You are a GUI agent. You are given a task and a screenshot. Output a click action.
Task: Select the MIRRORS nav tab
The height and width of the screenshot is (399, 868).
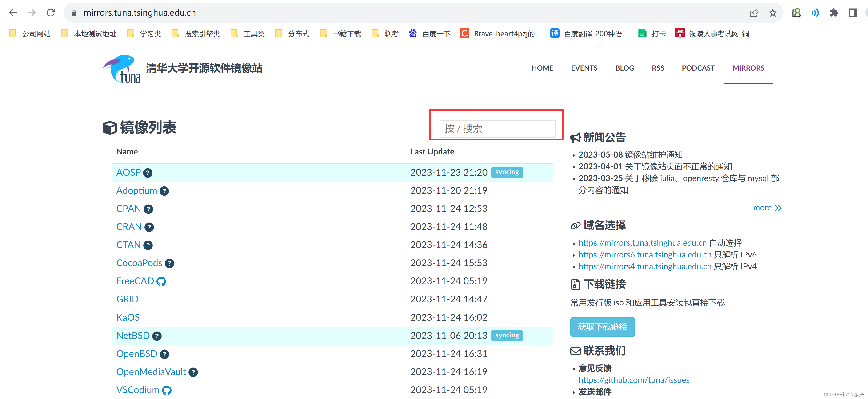pyautogui.click(x=748, y=68)
